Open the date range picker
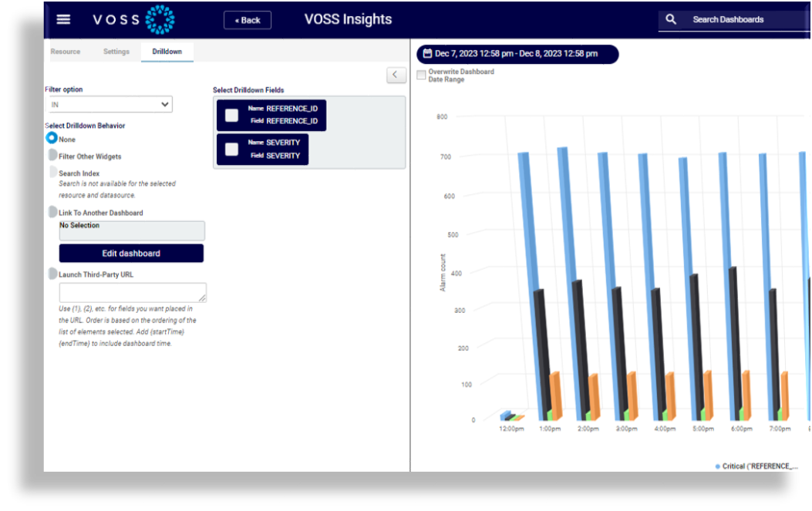The image size is (812, 511). (x=517, y=54)
